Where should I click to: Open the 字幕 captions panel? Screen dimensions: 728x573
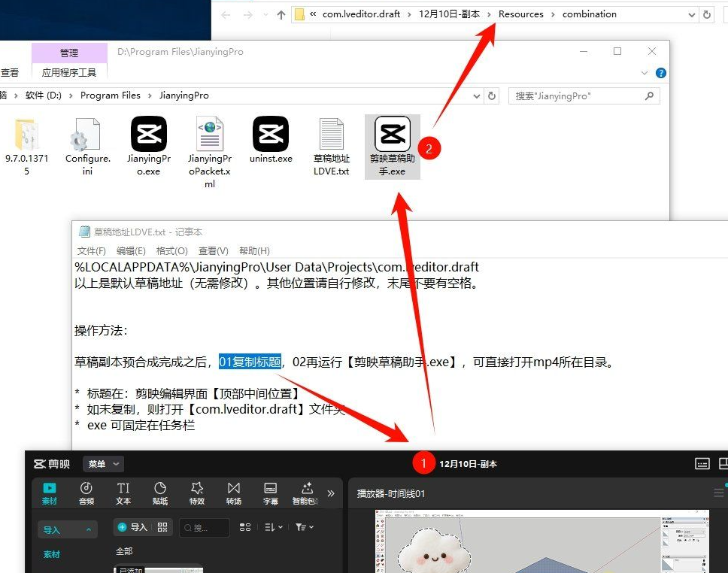[x=269, y=493]
